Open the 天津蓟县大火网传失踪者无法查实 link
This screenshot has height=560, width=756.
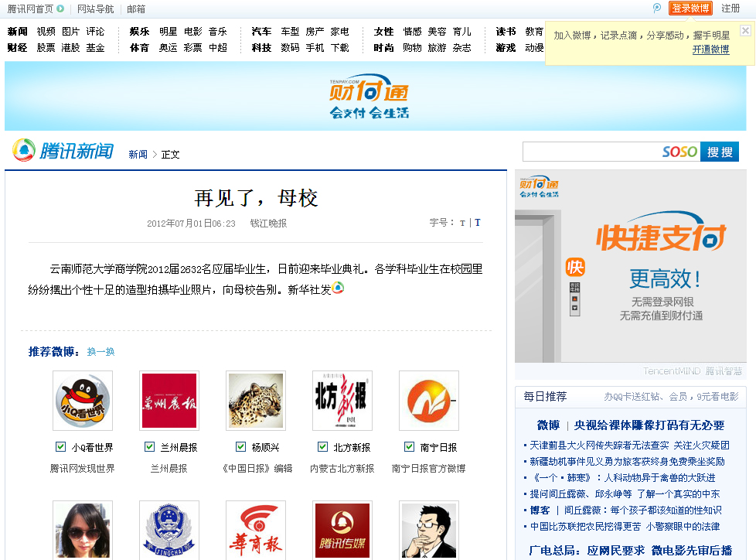point(599,446)
